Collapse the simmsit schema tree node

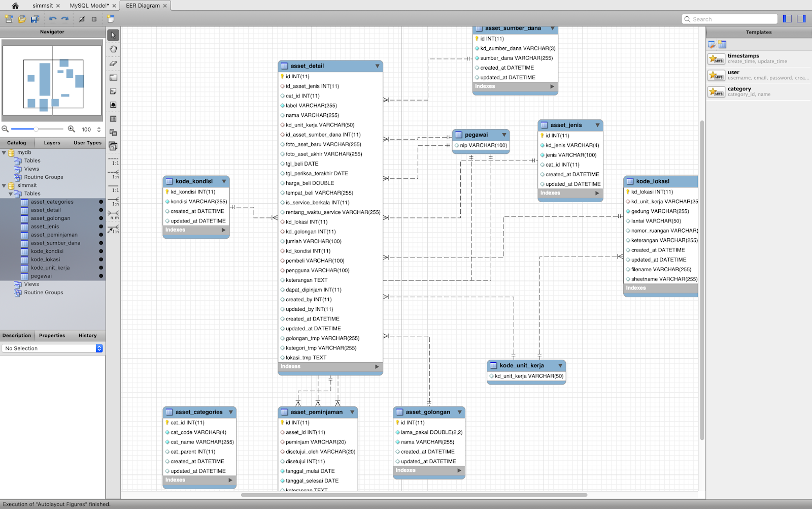tap(4, 185)
